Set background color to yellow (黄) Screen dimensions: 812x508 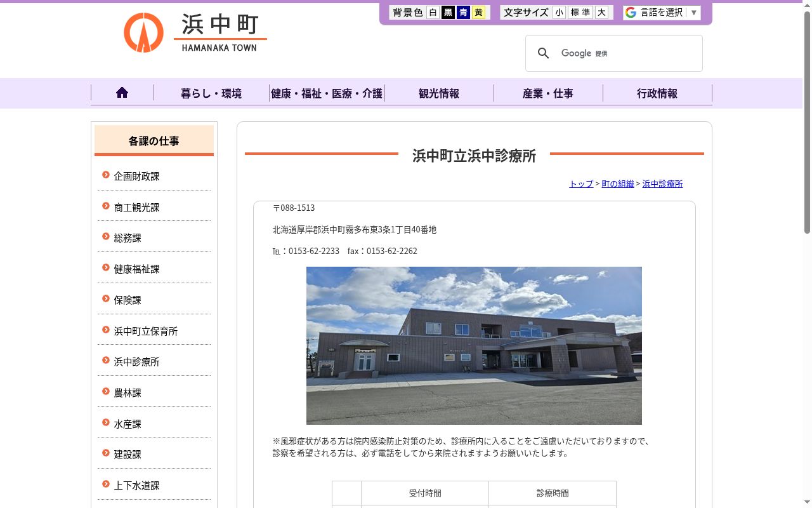point(478,13)
